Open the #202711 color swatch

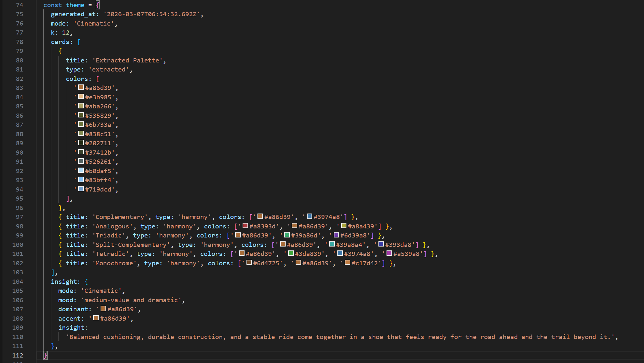pyautogui.click(x=81, y=143)
